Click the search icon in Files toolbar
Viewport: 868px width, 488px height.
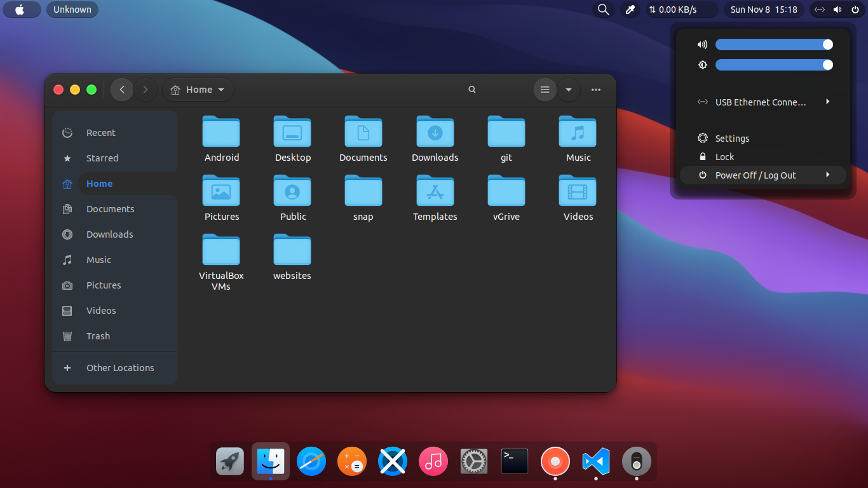tap(472, 90)
